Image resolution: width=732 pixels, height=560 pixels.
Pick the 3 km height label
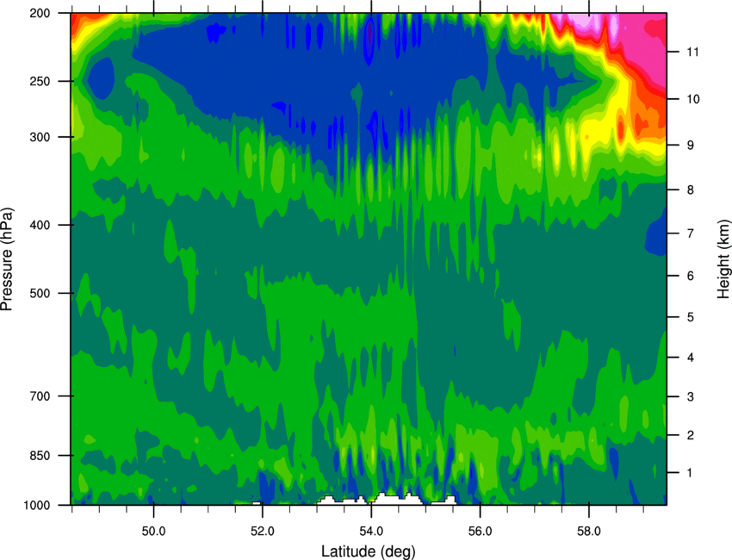(x=691, y=396)
